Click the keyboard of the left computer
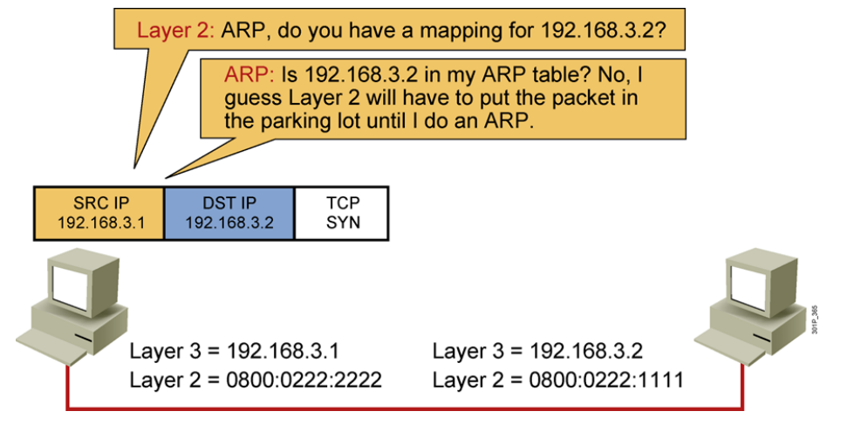 [x=51, y=346]
